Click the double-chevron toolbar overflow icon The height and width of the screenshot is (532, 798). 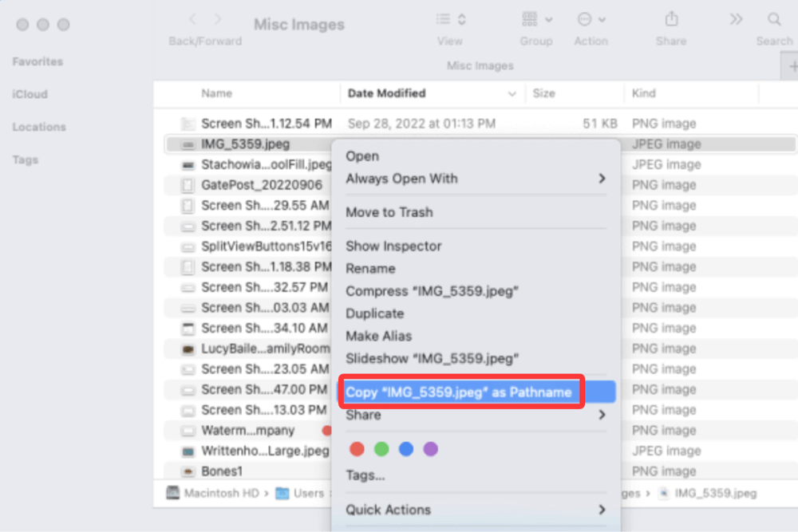tap(736, 19)
